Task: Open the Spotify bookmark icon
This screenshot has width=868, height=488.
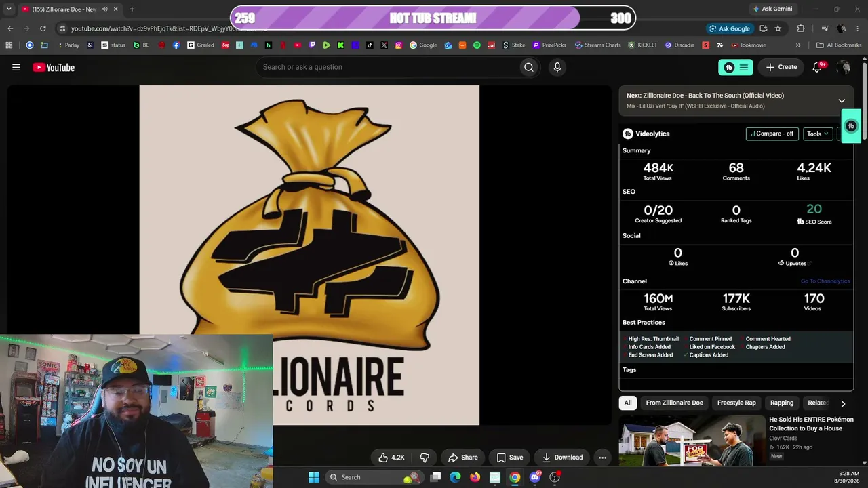Action: coord(477,45)
